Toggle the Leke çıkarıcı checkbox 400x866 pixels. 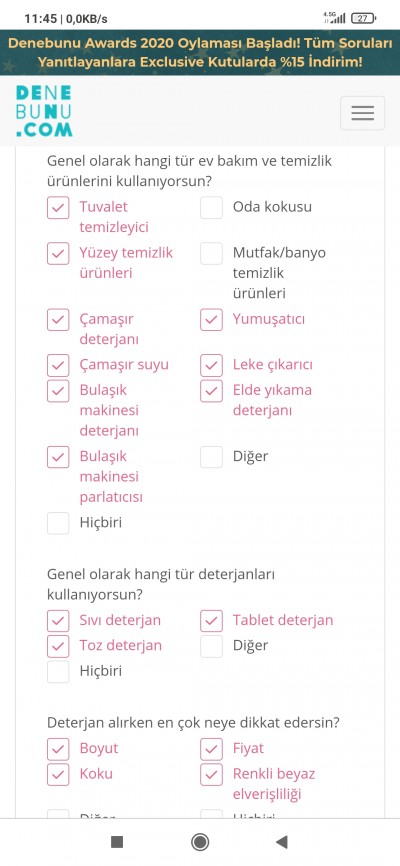[211, 365]
